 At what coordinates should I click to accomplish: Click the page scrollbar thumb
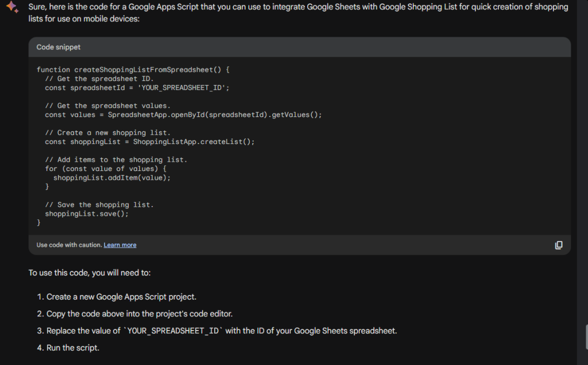pyautogui.click(x=587, y=337)
